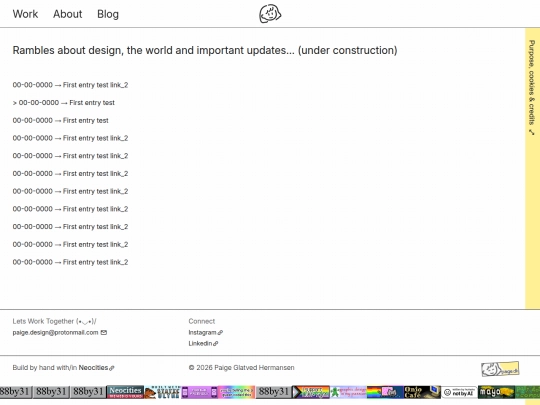Click the purple phone badge
This screenshot has width=540, height=405.
[x=199, y=392]
